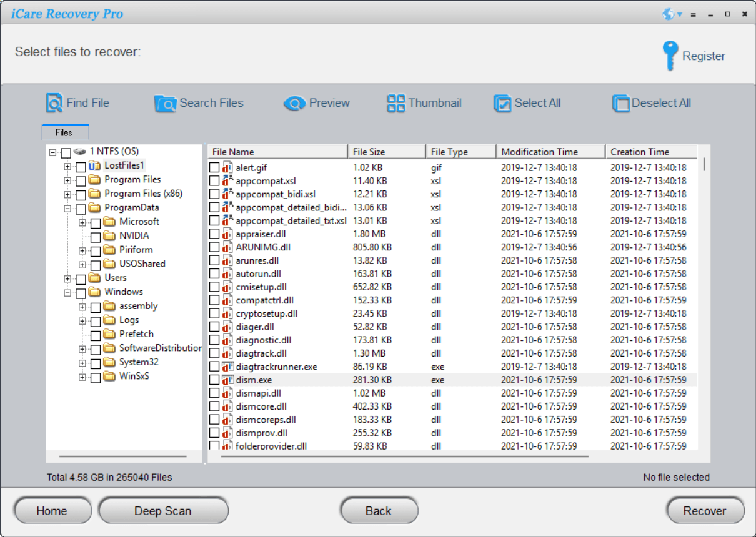Tick the checkbox next to dism.exe

coord(214,380)
